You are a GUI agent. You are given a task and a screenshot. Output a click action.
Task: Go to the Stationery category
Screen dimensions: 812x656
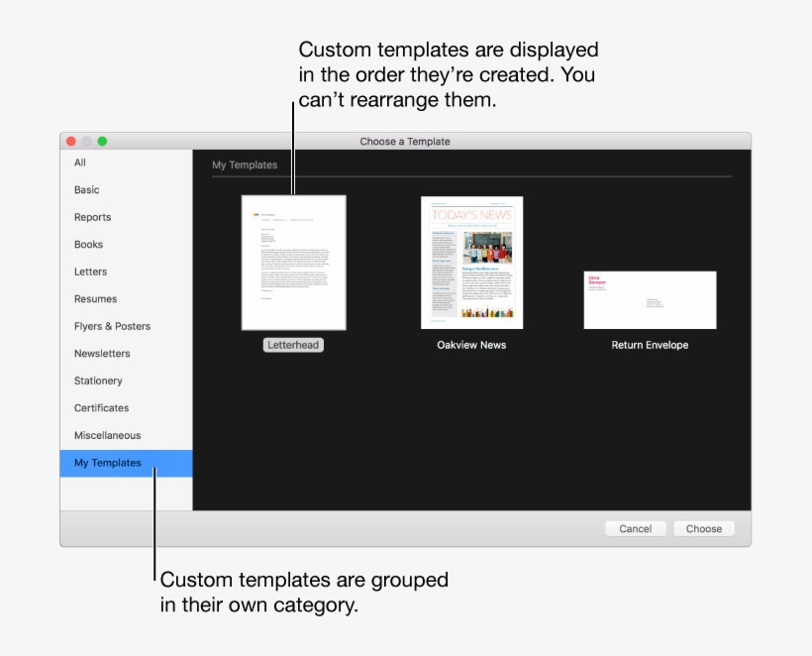(x=98, y=381)
